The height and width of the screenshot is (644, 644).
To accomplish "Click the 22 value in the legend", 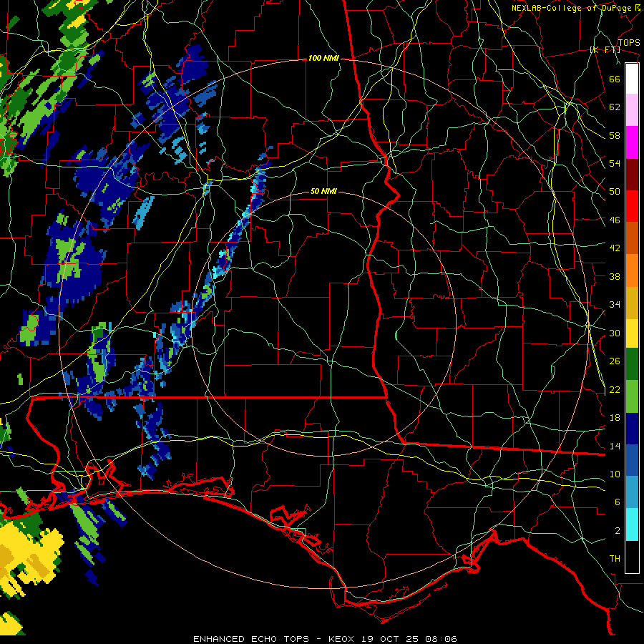I will (615, 389).
